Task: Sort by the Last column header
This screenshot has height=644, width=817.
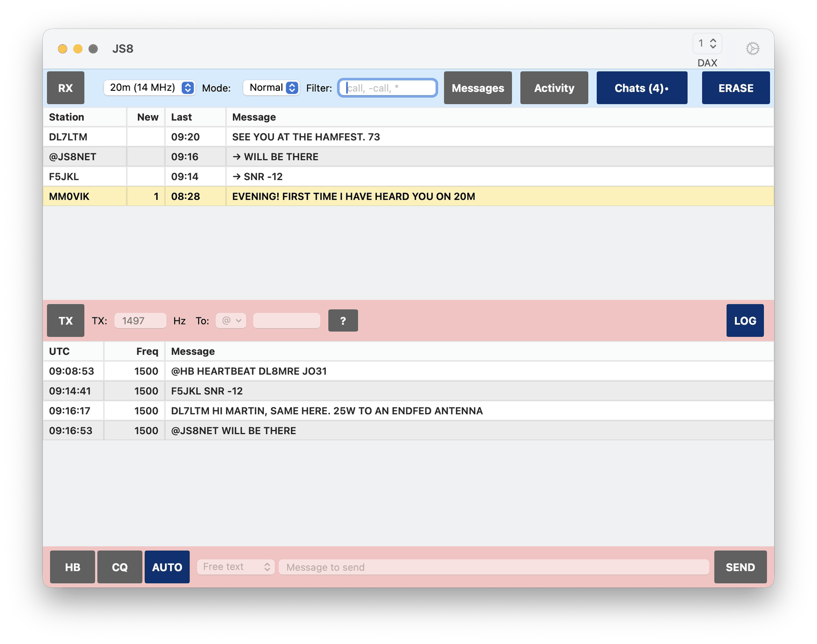Action: point(196,117)
